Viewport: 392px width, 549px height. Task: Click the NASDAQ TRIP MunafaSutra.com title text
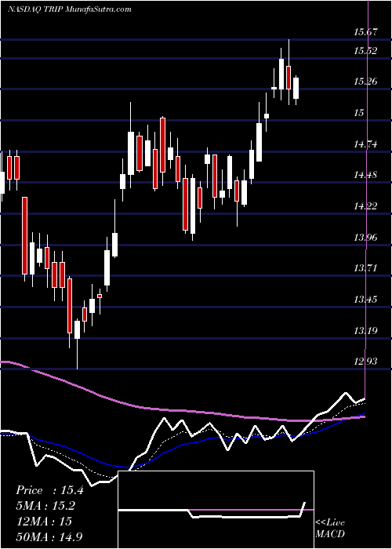coord(69,9)
